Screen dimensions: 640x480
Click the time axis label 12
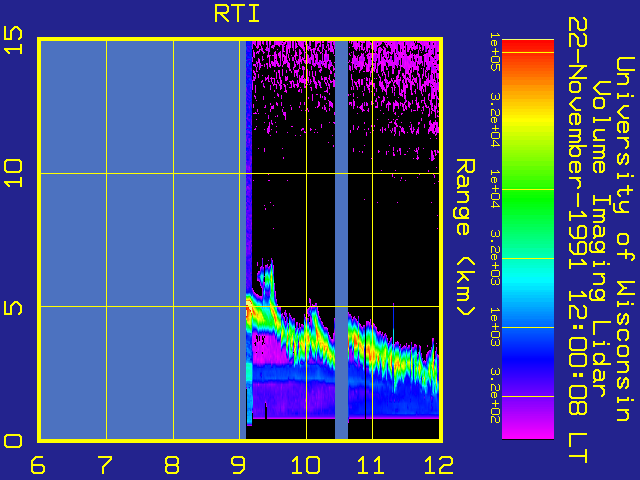coord(438,464)
